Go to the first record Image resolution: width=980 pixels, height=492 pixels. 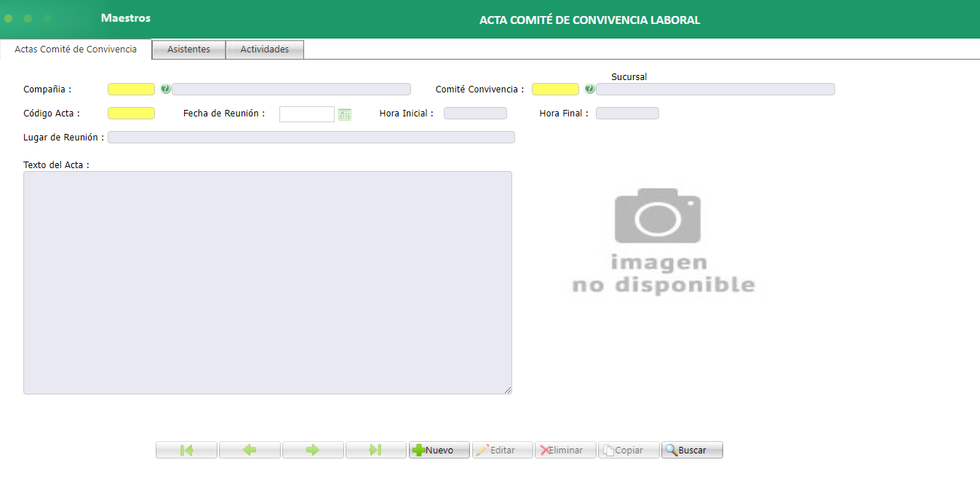[186, 449]
